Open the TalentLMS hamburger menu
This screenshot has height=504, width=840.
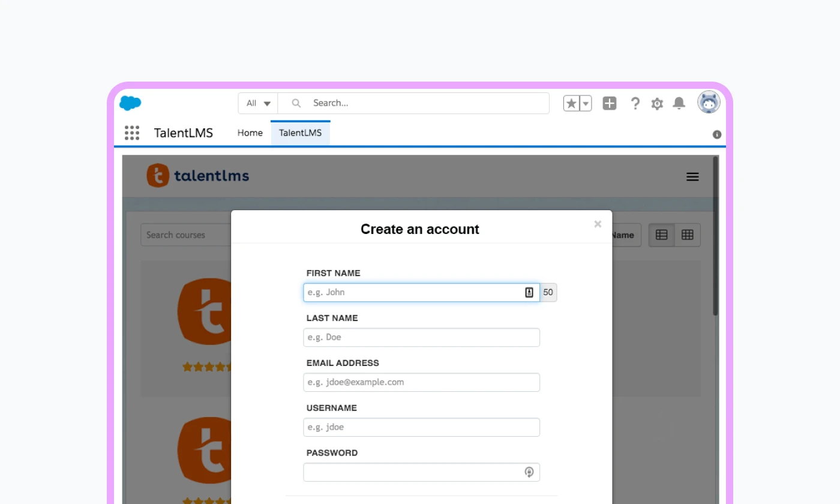pyautogui.click(x=692, y=176)
